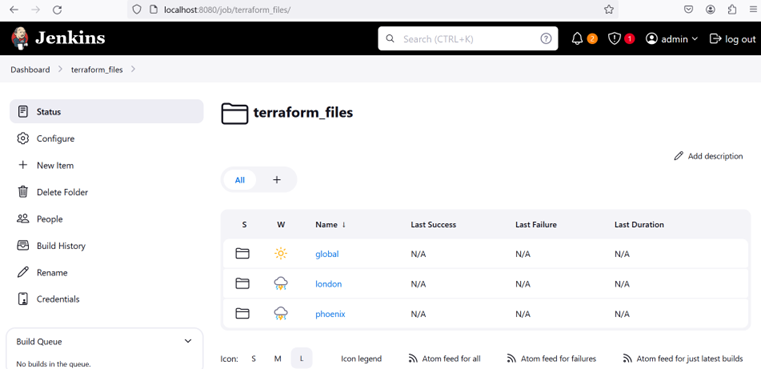Open the london folder icon

point(242,284)
